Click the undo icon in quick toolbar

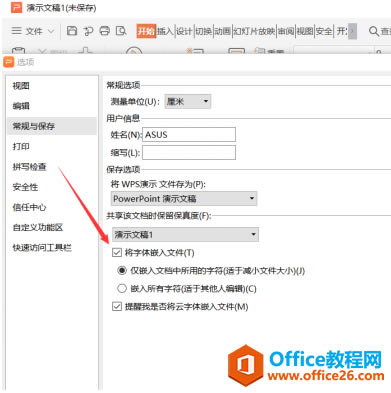[88, 31]
